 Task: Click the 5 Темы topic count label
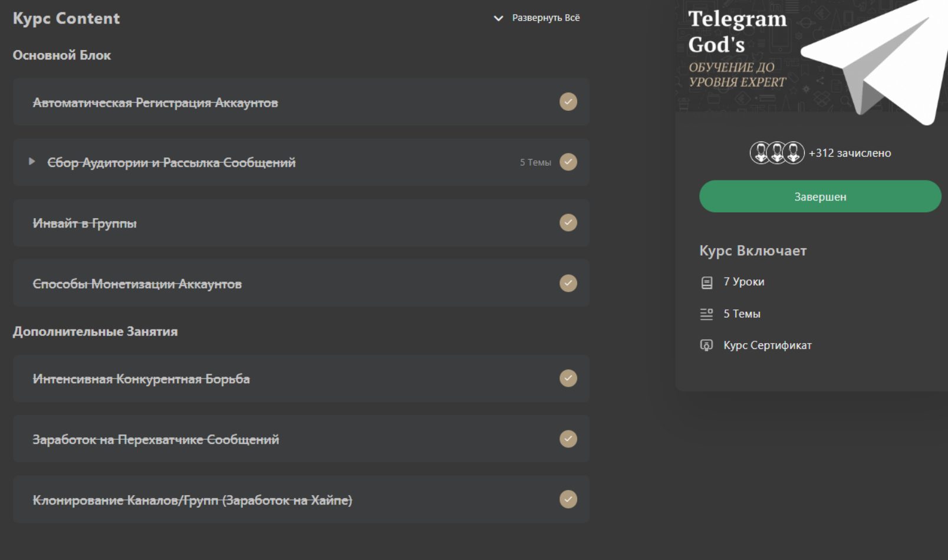pos(535,163)
